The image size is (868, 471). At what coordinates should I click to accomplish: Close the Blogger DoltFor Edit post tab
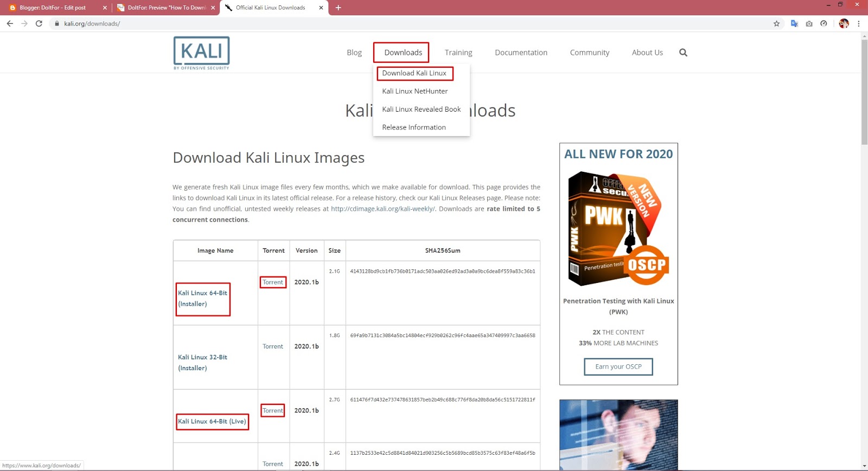click(x=105, y=8)
